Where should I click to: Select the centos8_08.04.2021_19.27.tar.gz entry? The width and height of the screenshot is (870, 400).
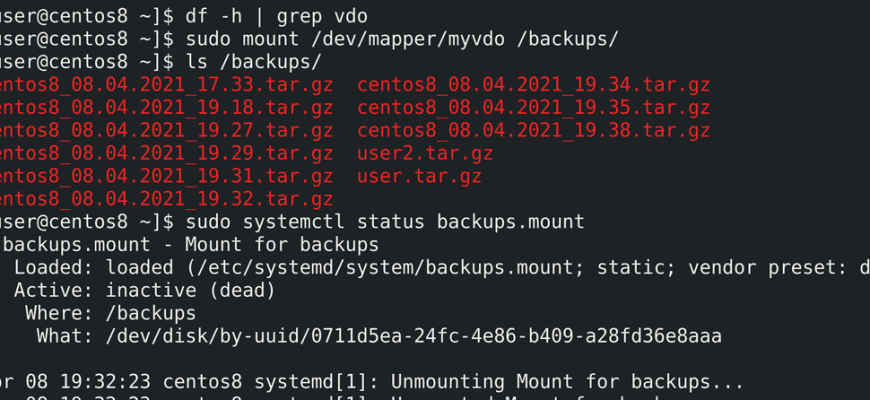coord(166,130)
